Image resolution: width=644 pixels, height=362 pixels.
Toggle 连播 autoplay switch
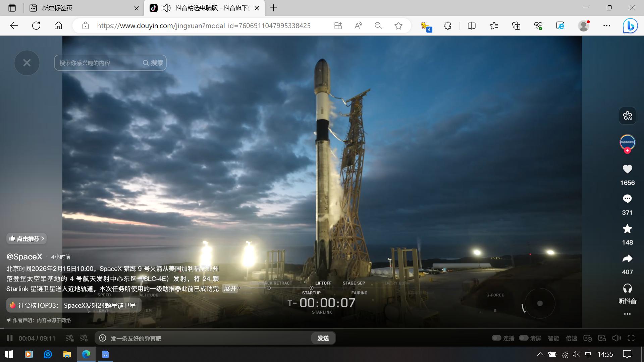497,338
